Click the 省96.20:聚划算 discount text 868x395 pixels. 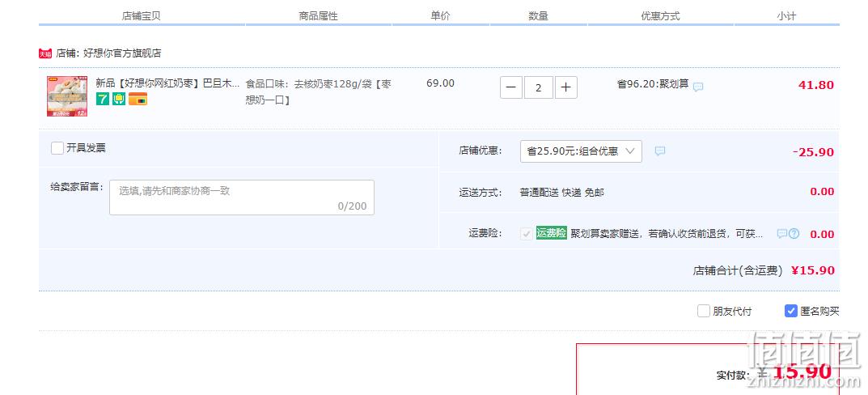653,84
